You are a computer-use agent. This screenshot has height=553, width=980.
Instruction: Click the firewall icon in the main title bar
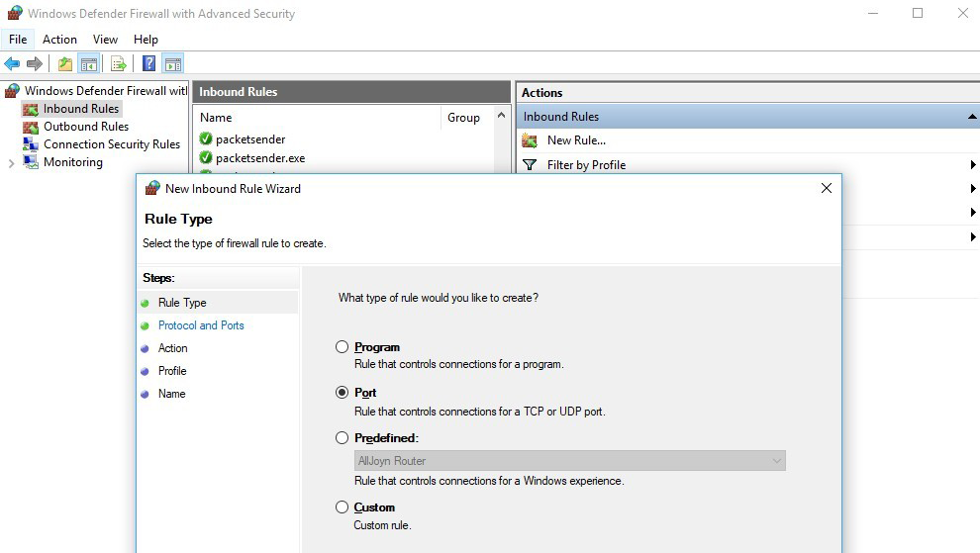(15, 13)
